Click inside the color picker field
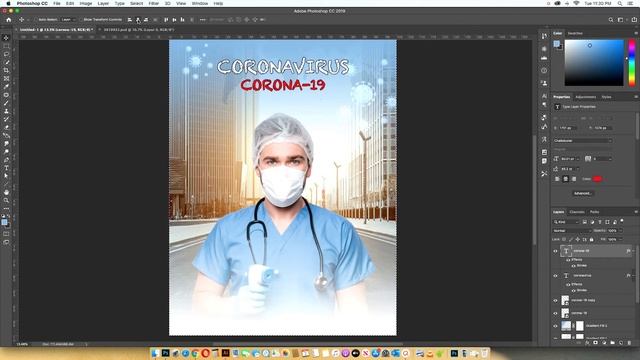Viewport: 640px width, 360px height. point(594,62)
